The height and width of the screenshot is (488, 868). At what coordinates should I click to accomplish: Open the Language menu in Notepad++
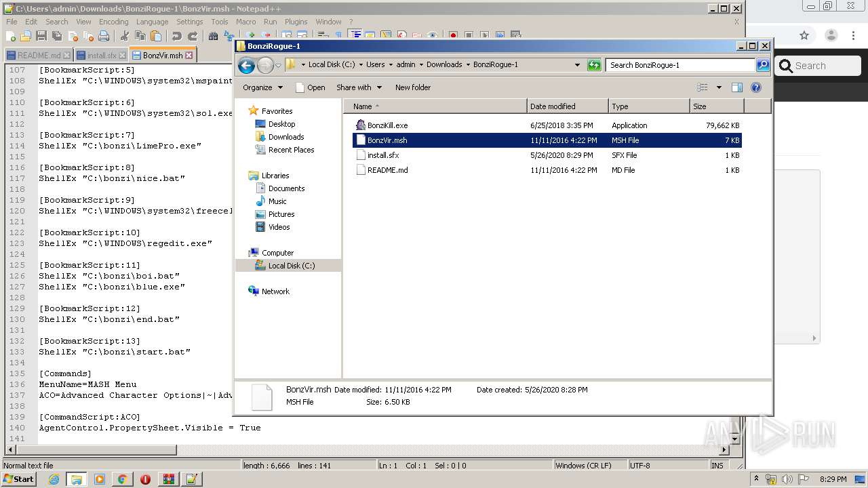click(152, 22)
